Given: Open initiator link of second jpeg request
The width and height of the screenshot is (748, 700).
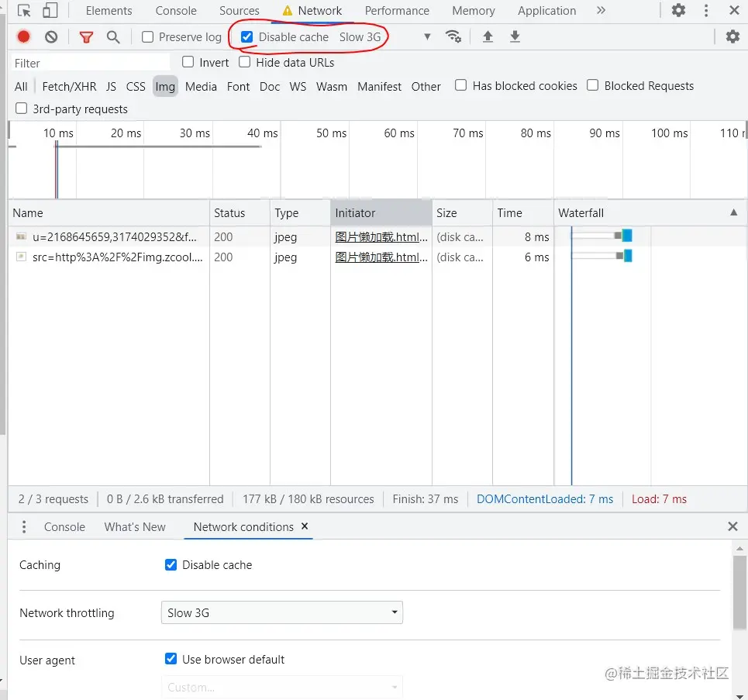Looking at the screenshot, I should coord(381,257).
